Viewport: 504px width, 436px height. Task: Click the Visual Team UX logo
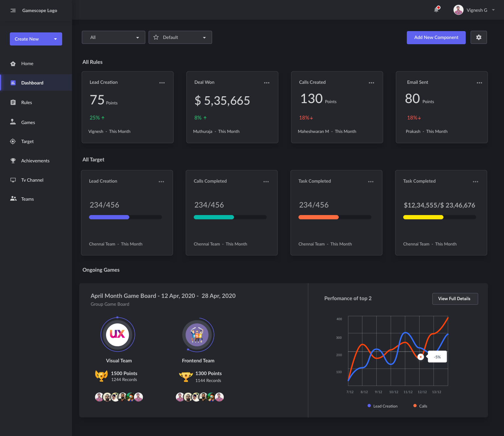117,334
